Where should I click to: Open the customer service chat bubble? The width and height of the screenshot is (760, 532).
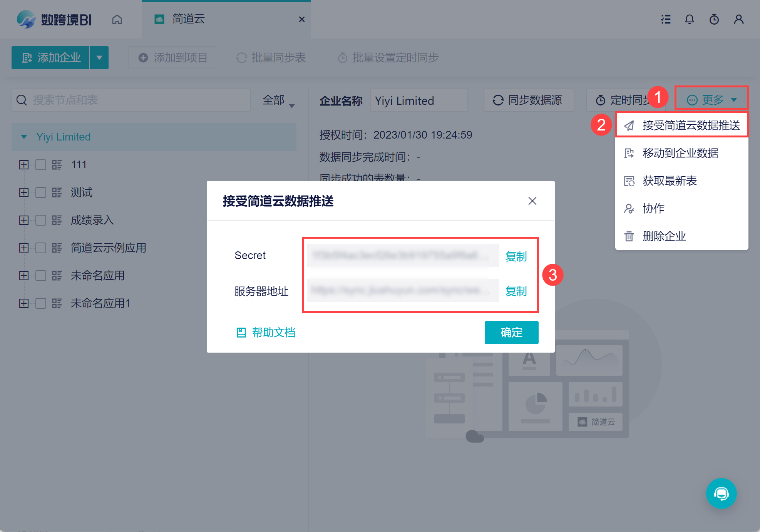721,493
